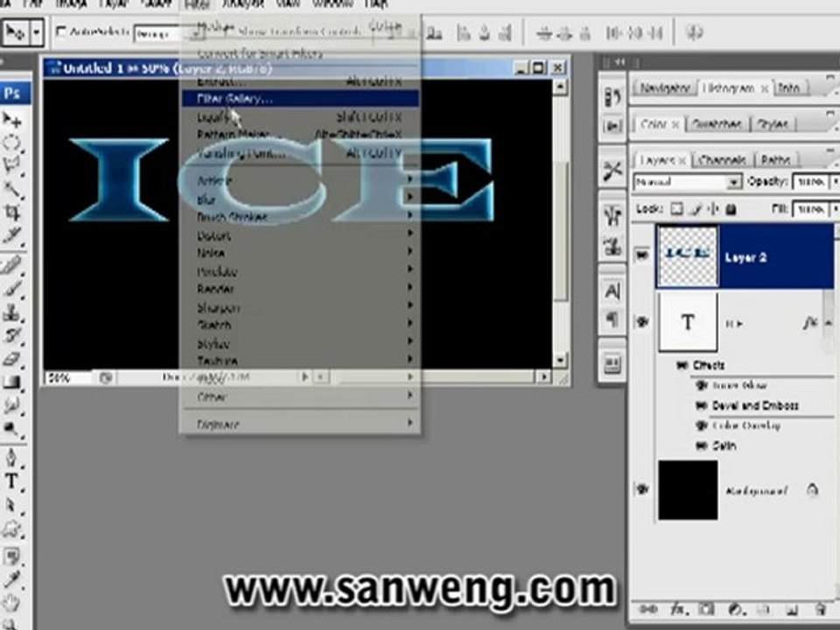Open the Character panel icon in dock
840x630 pixels.
pyautogui.click(x=612, y=292)
